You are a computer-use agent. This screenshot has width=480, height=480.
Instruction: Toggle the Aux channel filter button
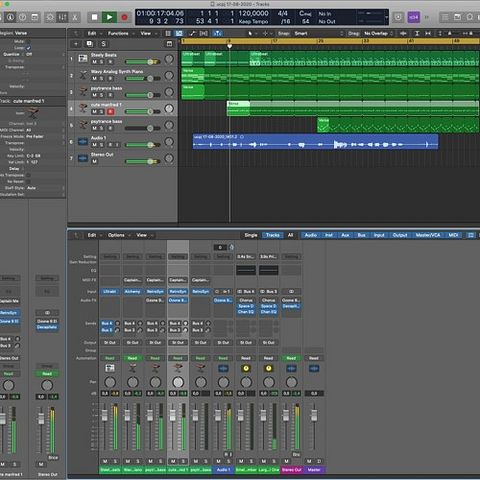(x=345, y=235)
